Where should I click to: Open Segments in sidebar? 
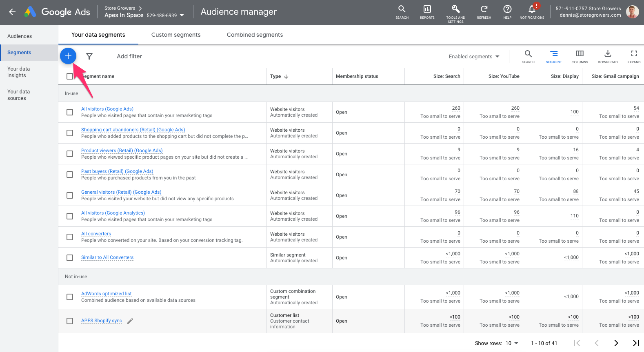point(29,53)
